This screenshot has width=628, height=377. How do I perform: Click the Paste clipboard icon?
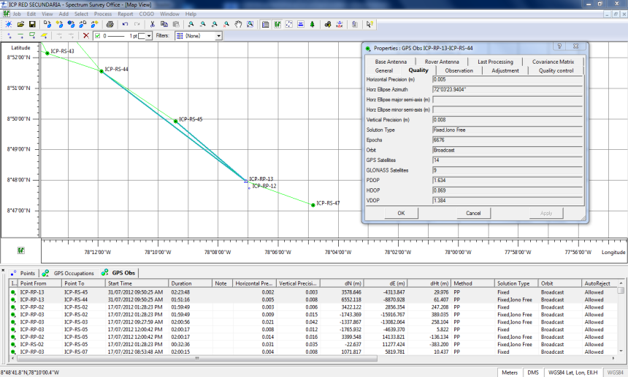[175, 24]
